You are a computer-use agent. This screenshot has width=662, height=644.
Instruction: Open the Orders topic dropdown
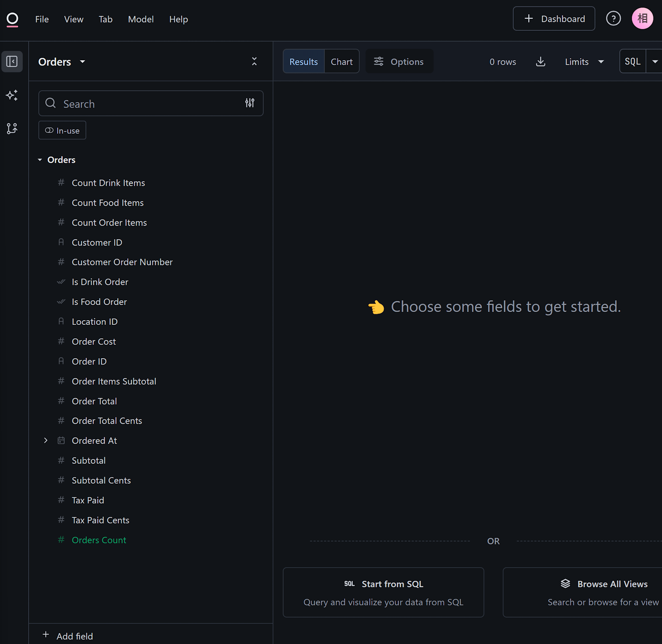62,62
